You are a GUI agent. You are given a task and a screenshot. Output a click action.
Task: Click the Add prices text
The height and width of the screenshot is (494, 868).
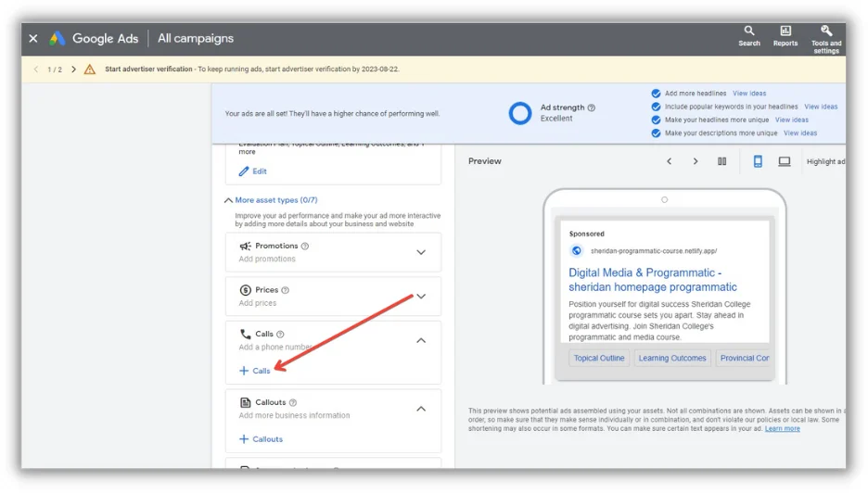[258, 303]
